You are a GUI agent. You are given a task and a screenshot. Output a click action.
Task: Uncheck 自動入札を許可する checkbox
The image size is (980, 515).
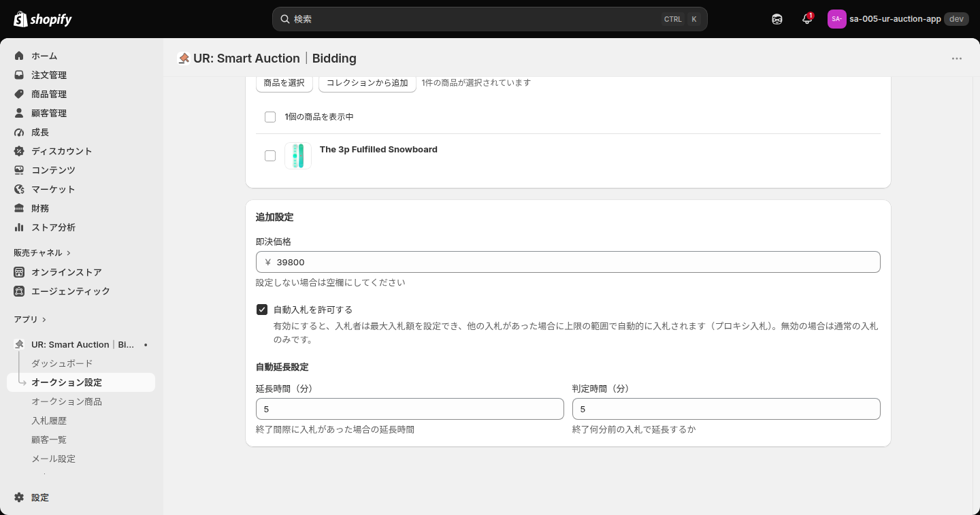262,310
